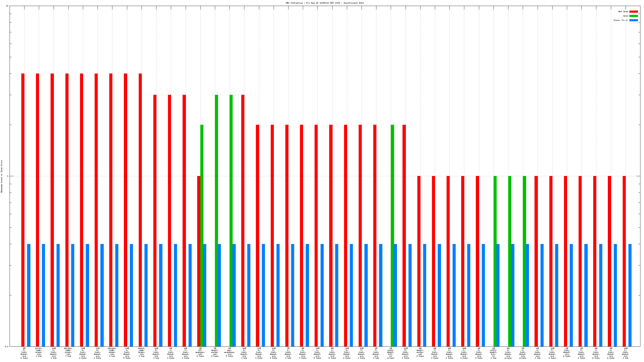Screen dimensions: 644x362
Task: Click the green Spam legend swatch
Action: [x=633, y=16]
